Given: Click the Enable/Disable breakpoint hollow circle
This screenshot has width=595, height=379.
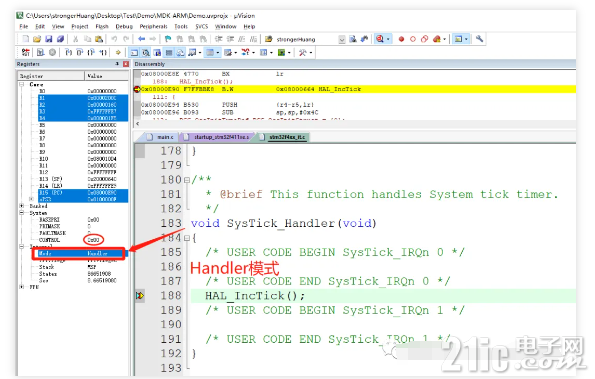Looking at the screenshot, I should (x=413, y=39).
